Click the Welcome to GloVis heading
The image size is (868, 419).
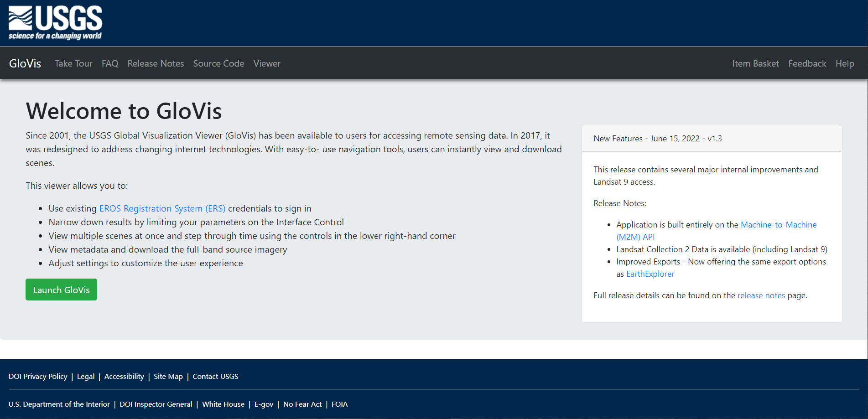124,111
